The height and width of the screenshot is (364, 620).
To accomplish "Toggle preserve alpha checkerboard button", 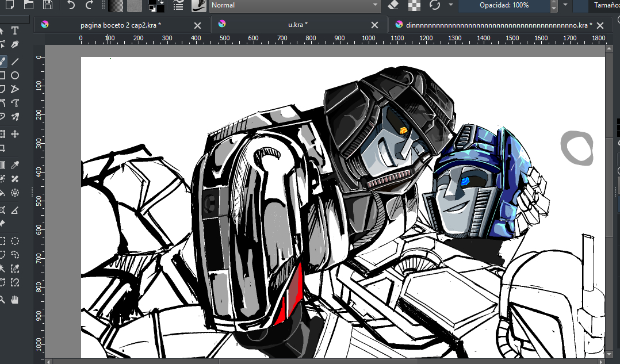I will pyautogui.click(x=414, y=5).
